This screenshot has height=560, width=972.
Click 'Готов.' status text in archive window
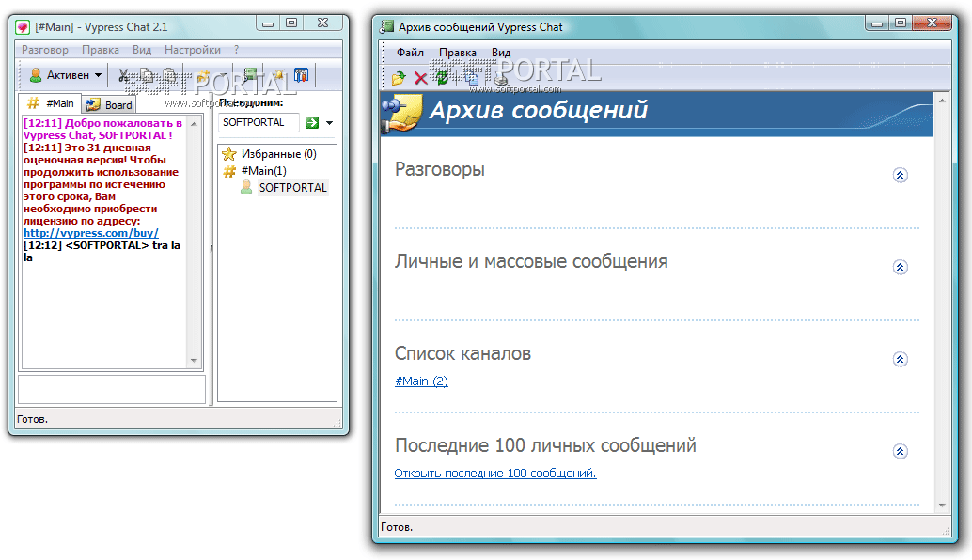pyautogui.click(x=397, y=527)
